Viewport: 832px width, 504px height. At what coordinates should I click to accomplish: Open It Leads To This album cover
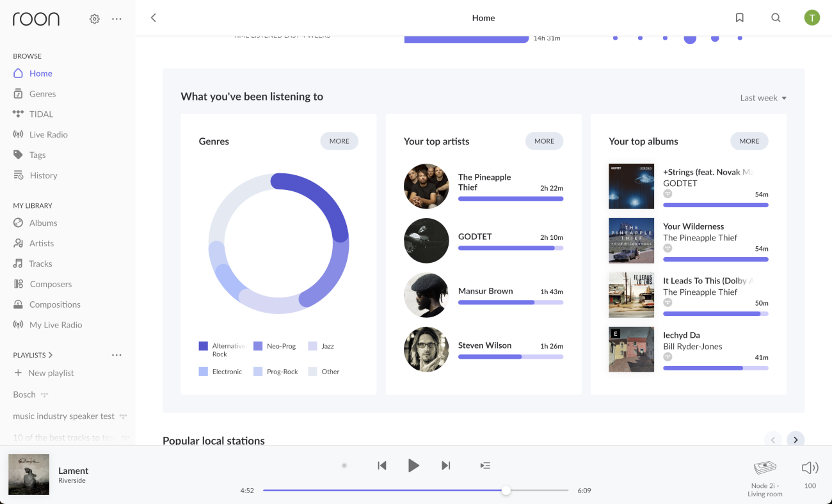632,295
